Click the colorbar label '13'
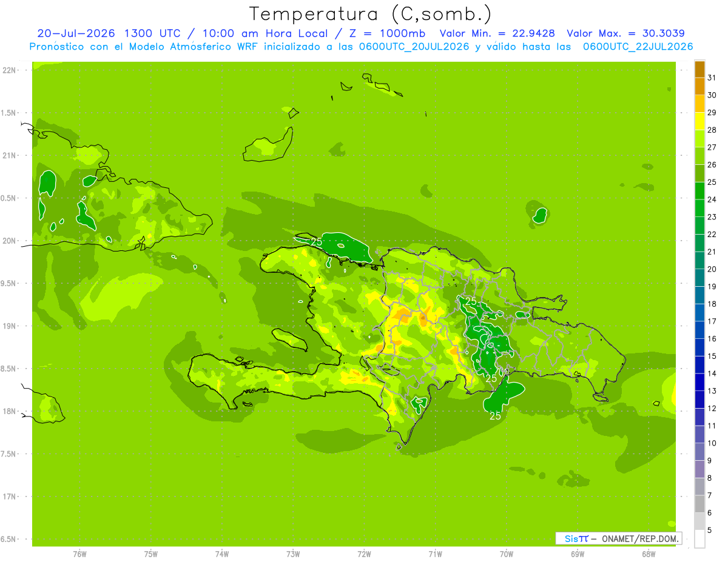This screenshot has height=562, width=728. [x=712, y=390]
